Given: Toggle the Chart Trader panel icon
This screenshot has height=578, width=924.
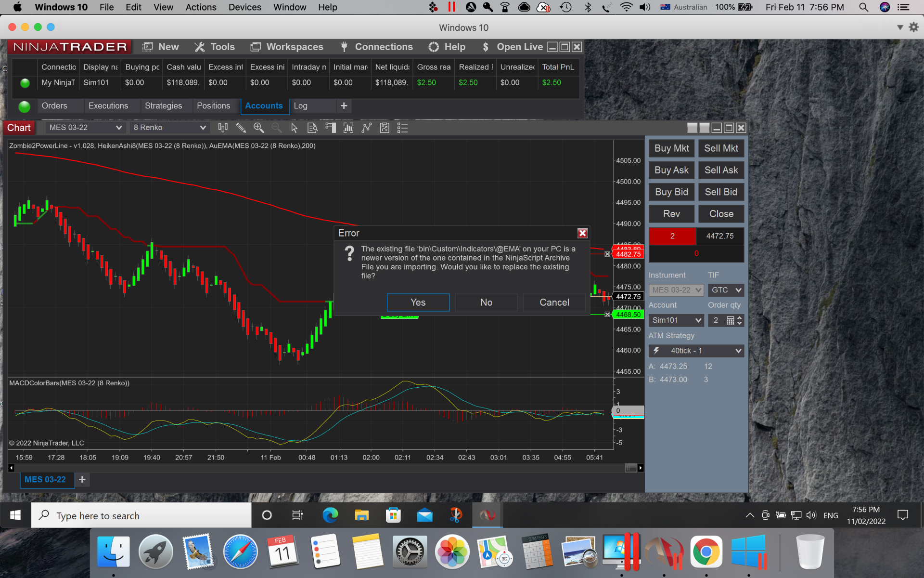Looking at the screenshot, I should 330,128.
